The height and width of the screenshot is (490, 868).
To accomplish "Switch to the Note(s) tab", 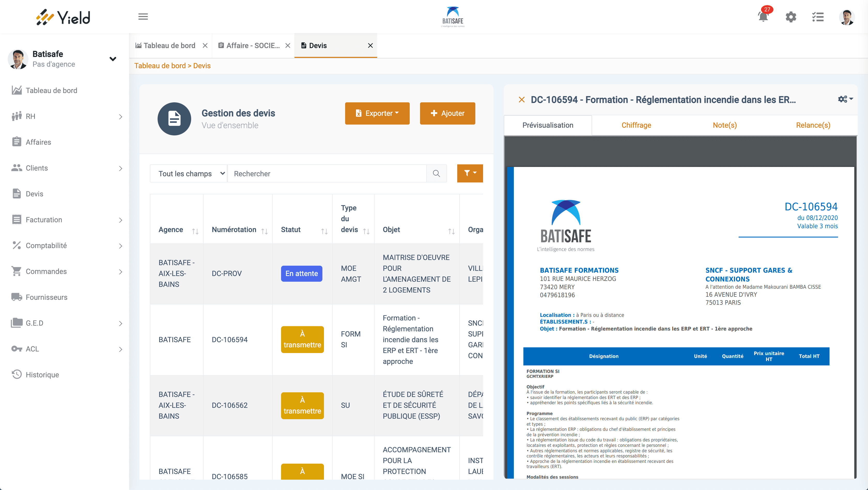I will pyautogui.click(x=724, y=125).
